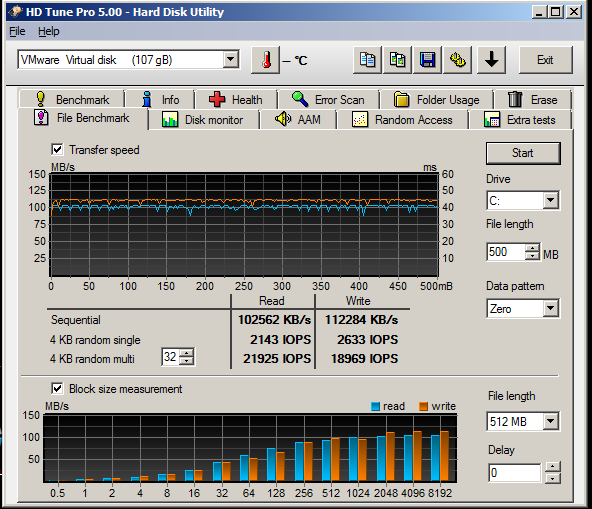592x509 pixels.
Task: Increase the 4 KB random multi queue value
Action: tap(186, 353)
